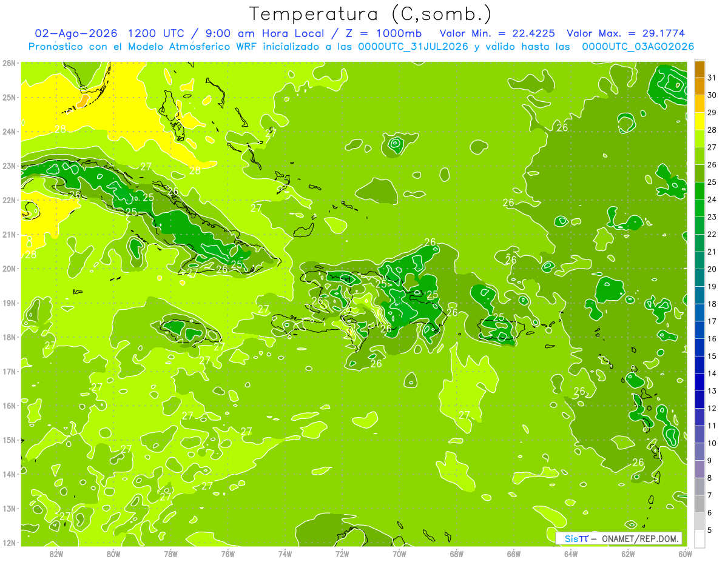Select valid-until '0000UTC_03AGO2026' text

coord(638,47)
